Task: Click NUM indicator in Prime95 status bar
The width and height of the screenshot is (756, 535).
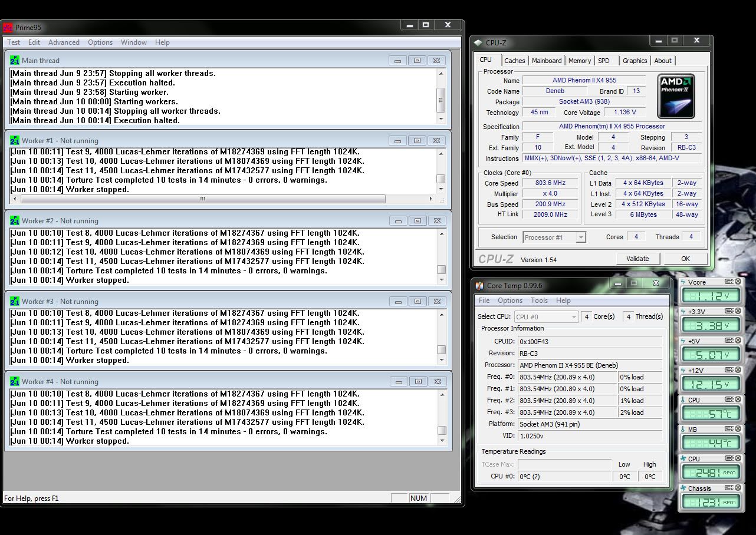Action: (419, 498)
